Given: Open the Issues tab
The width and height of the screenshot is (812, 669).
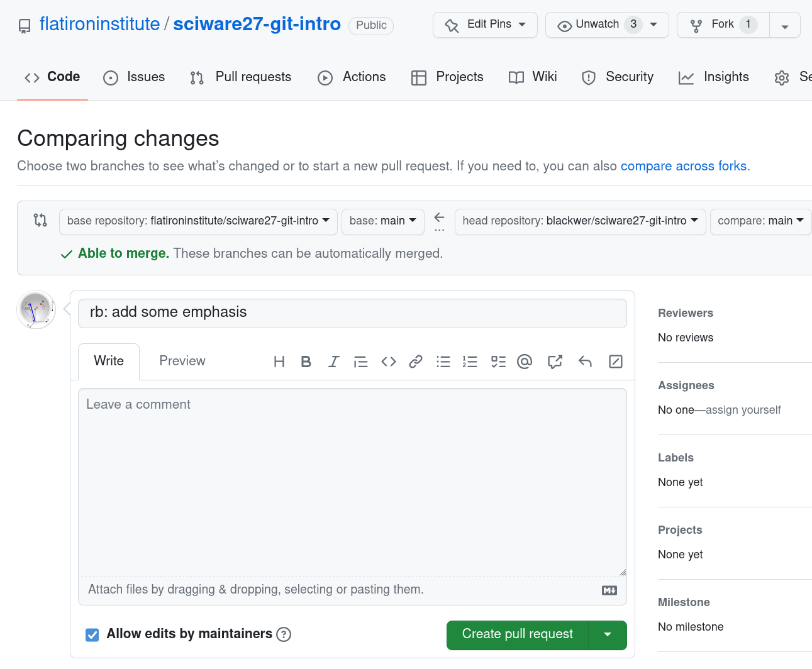Looking at the screenshot, I should [x=134, y=77].
